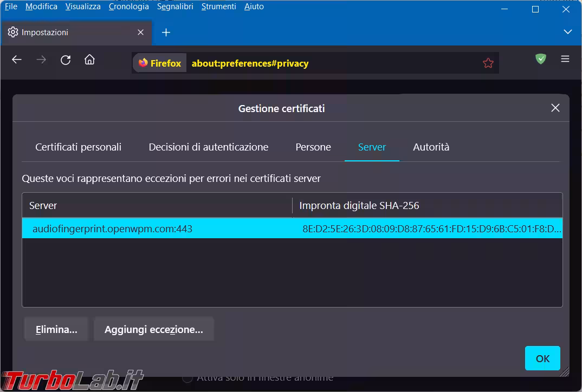582x392 pixels.
Task: Select the audiofingerprint.openwpm.com:443 server entry
Action: (113, 229)
